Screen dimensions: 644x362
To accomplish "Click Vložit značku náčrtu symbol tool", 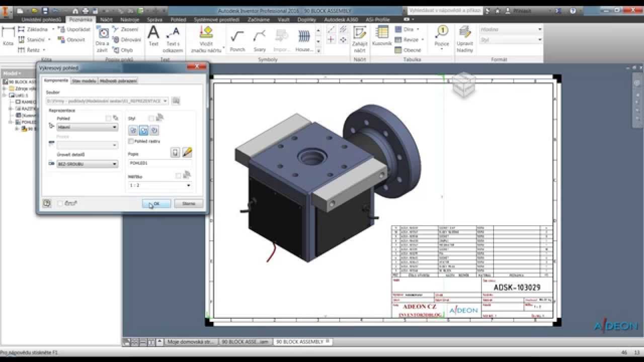I will point(206,39).
